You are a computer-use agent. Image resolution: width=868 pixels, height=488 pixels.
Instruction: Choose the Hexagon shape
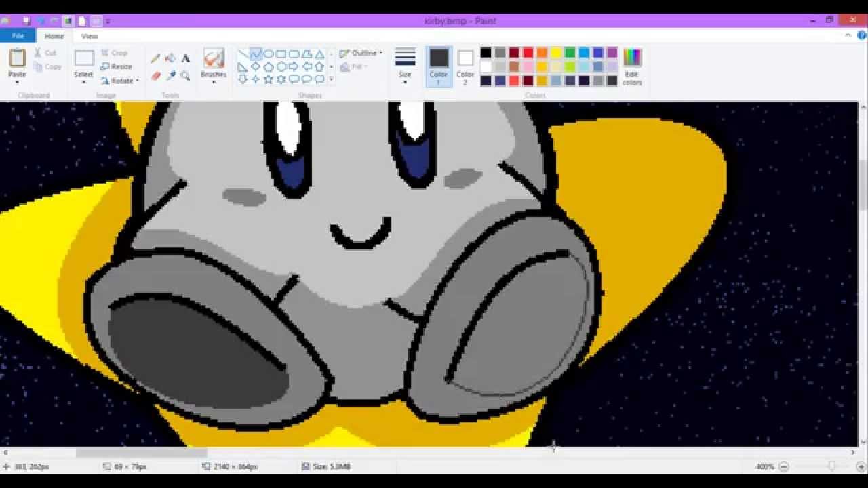pyautogui.click(x=281, y=66)
